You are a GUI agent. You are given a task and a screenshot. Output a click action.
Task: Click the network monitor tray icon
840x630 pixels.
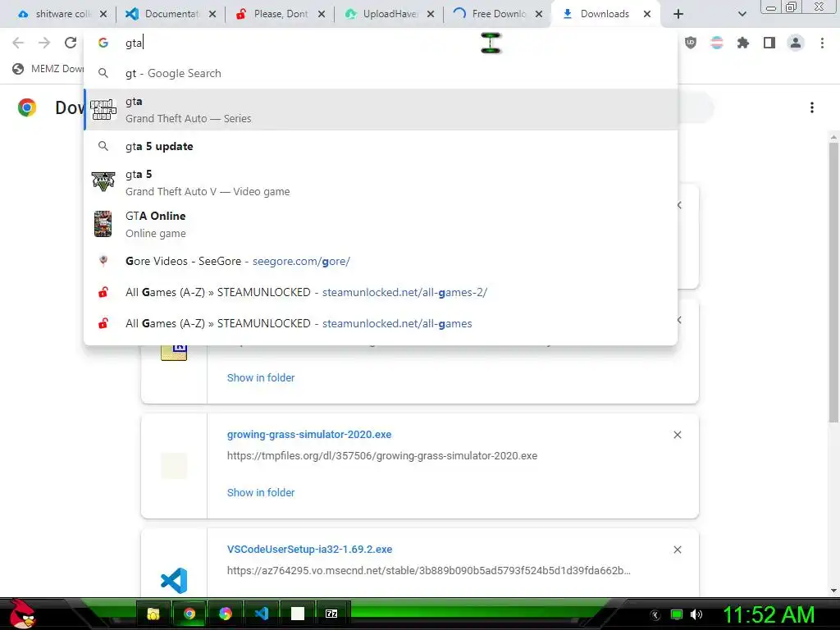(677, 614)
